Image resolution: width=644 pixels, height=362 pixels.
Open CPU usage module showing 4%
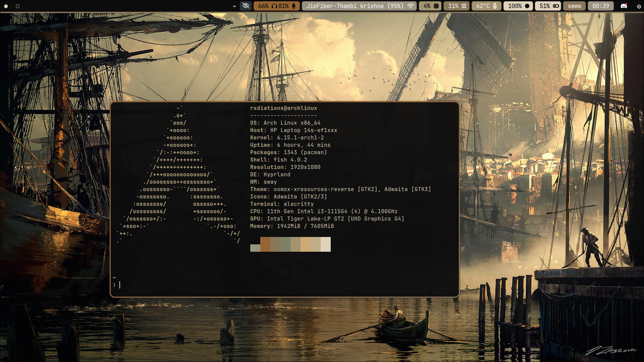pyautogui.click(x=430, y=6)
